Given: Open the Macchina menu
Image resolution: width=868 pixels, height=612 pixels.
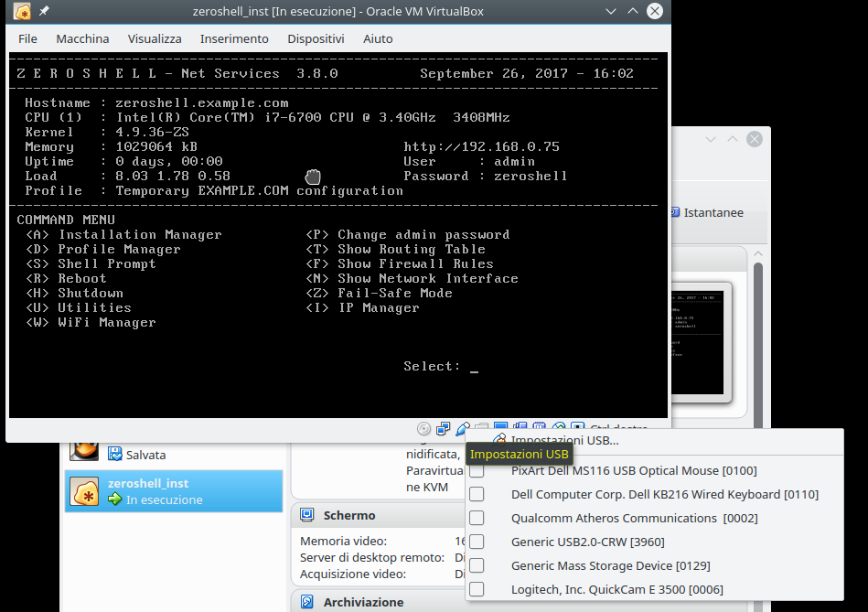Looking at the screenshot, I should tap(82, 38).
